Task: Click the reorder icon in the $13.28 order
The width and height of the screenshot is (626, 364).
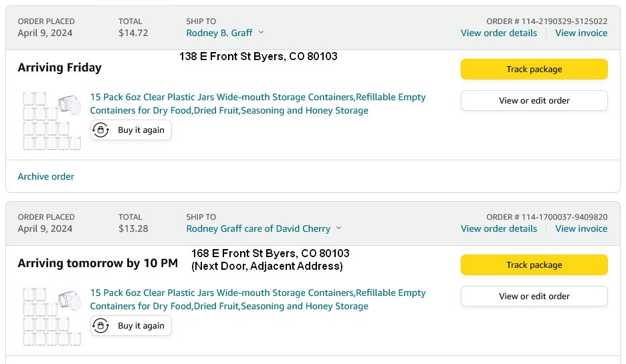Action: tap(101, 326)
